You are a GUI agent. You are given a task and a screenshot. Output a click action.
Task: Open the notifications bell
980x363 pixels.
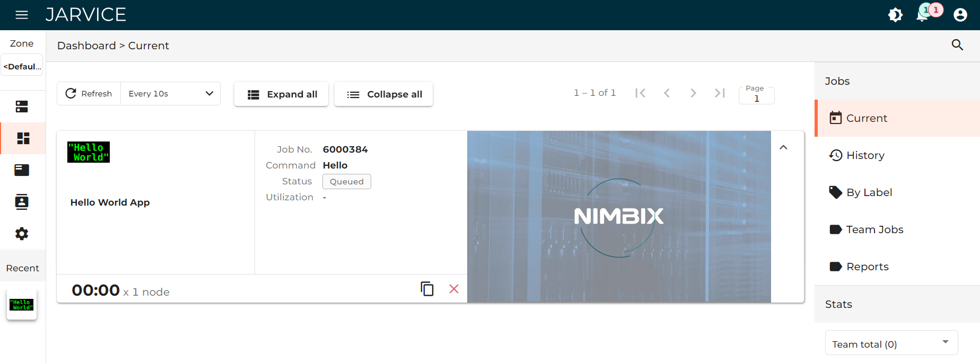tap(923, 15)
